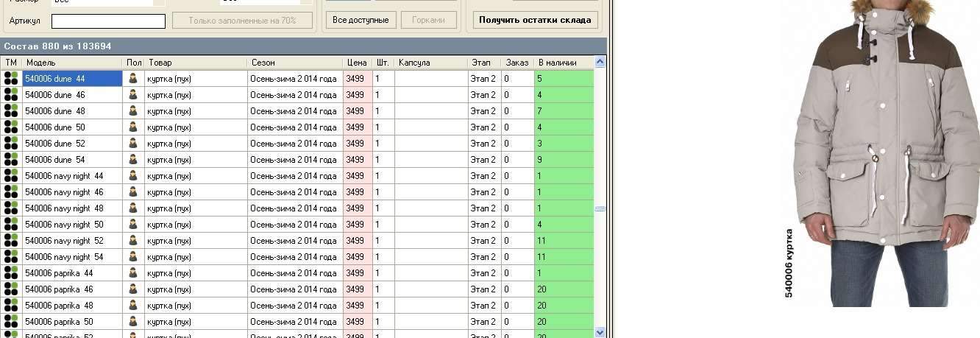Click the brand icon in 540006 paprika 48 row
Viewport: 980px width, 338px height.
[x=11, y=305]
